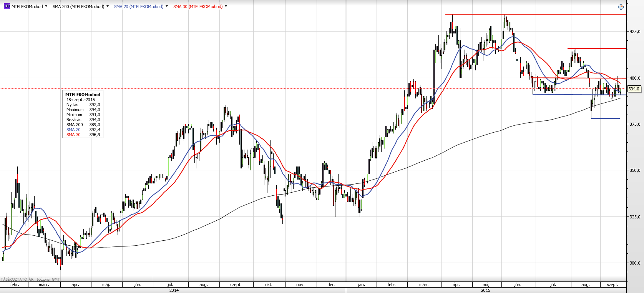This screenshot has width=644, height=293.
Task: Click the Időzóna: GMT timezone text
Action: point(48,280)
